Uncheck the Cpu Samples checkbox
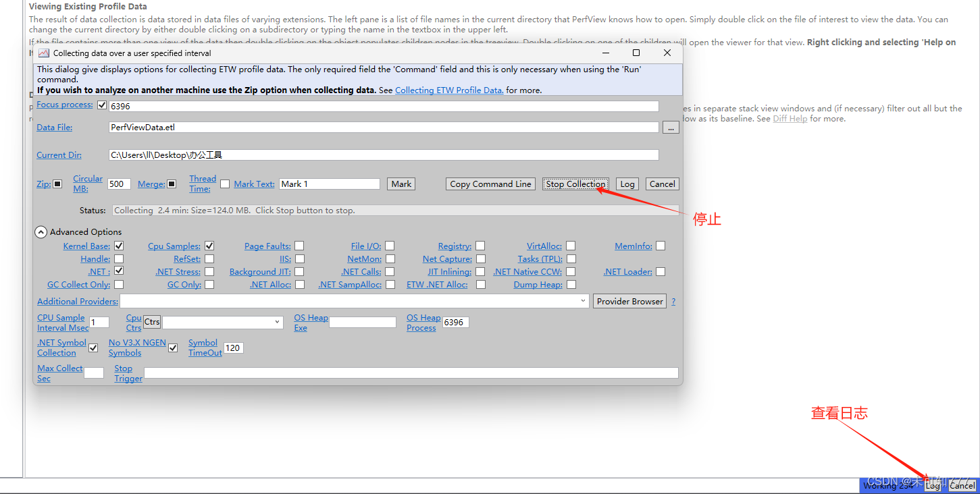 click(209, 246)
